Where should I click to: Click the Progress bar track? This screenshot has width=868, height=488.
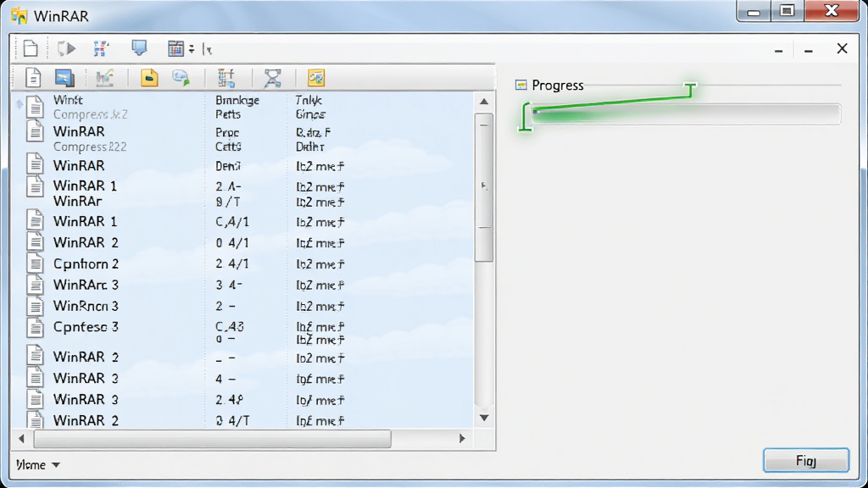pyautogui.click(x=686, y=114)
